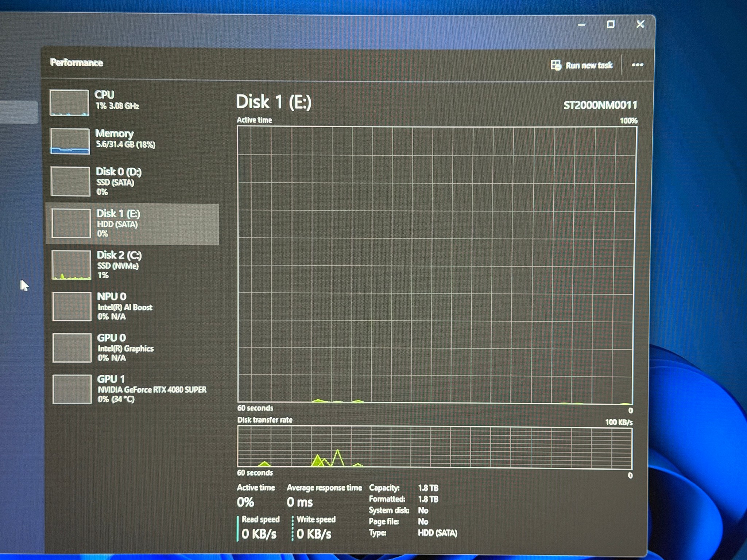Screen dimensions: 747x560
Task: Click the Memory mini graph thumbnail
Action: [70, 141]
